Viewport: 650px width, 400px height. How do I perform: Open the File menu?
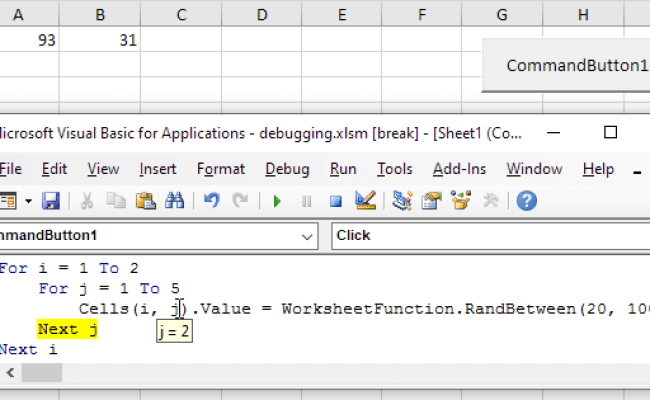click(11, 169)
